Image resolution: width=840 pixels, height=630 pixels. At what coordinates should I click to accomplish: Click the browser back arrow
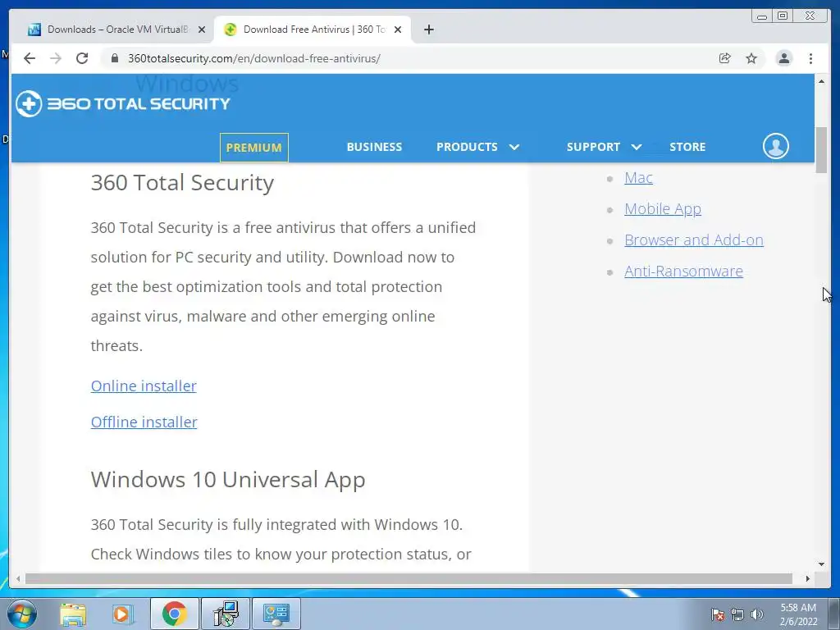tap(30, 58)
